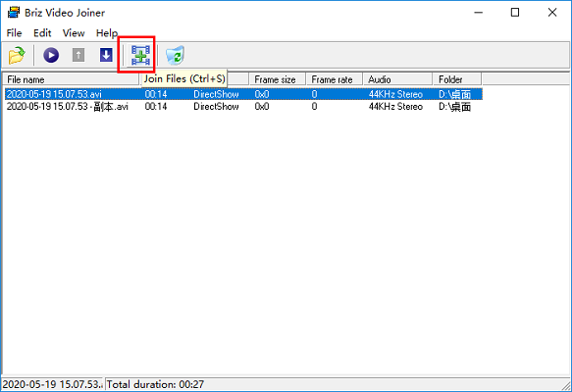The width and height of the screenshot is (572, 392).
Task: Sort by the Audio column header
Action: click(x=397, y=79)
